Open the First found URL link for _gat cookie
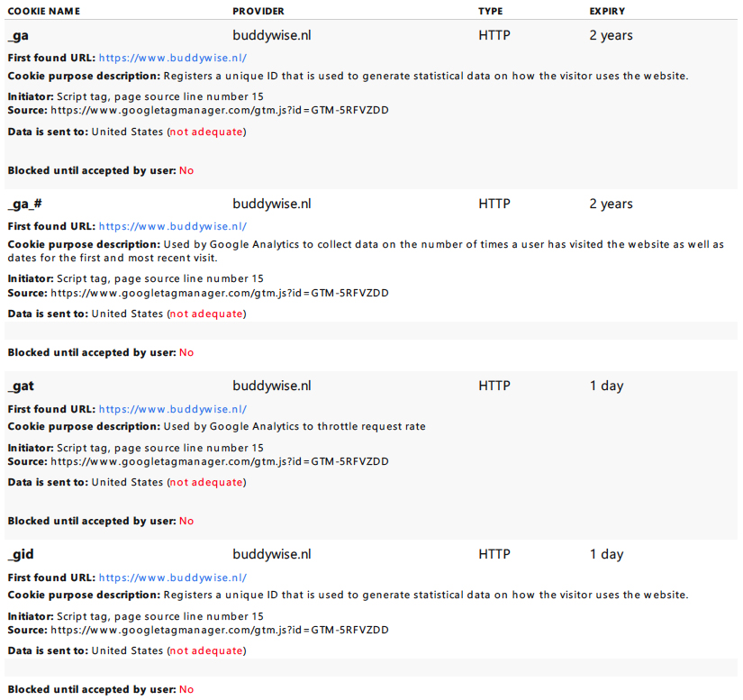 click(173, 409)
